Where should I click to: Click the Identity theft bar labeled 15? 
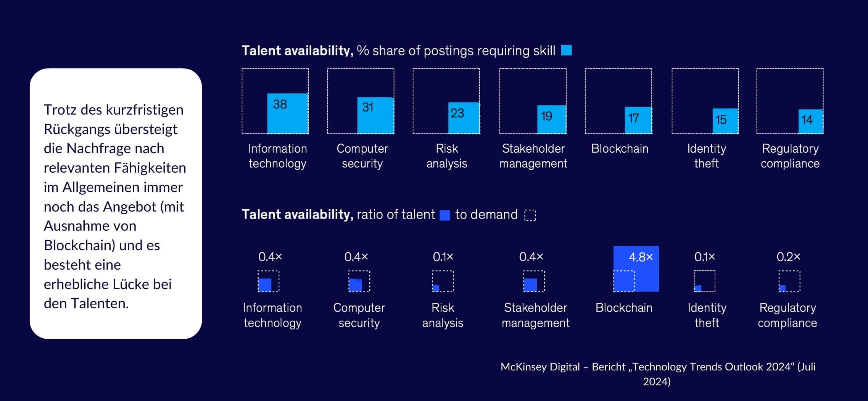click(725, 121)
